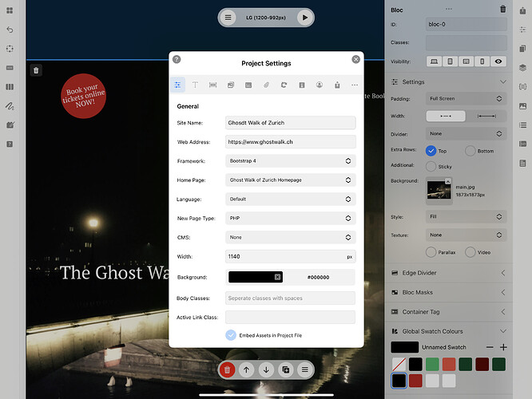Click the undo arrow in left sidebar
Image resolution: width=532 pixels, height=399 pixels.
tap(10, 30)
